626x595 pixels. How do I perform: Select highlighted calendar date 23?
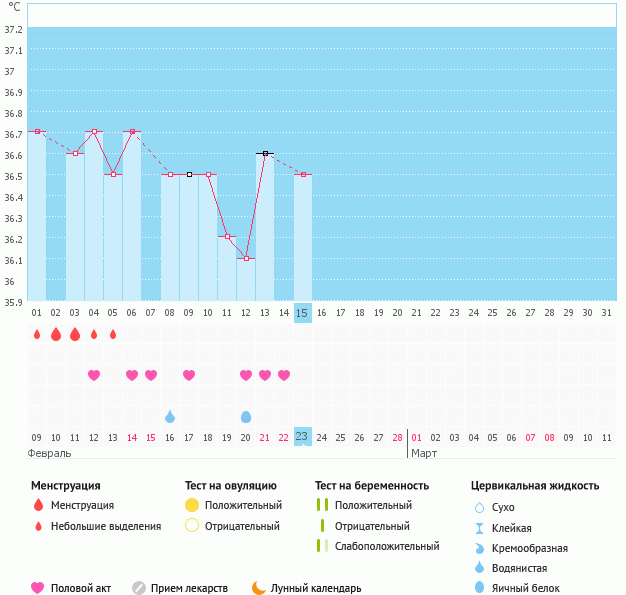(x=302, y=437)
